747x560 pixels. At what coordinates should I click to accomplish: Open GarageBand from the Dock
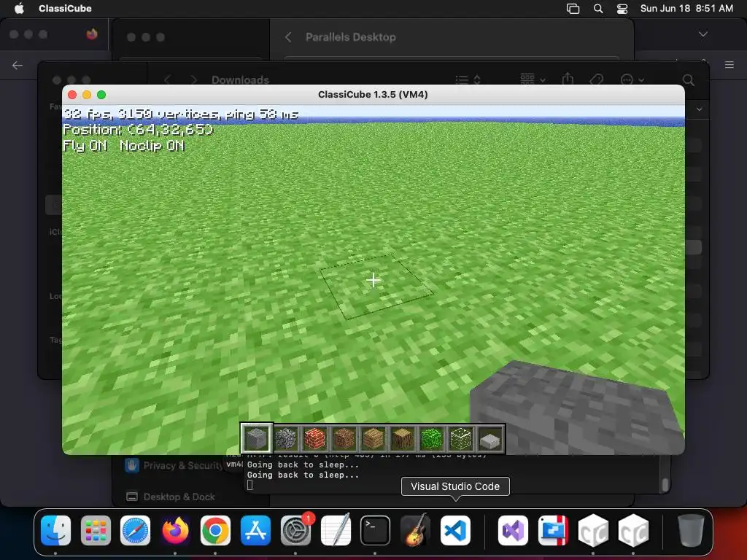(x=415, y=531)
